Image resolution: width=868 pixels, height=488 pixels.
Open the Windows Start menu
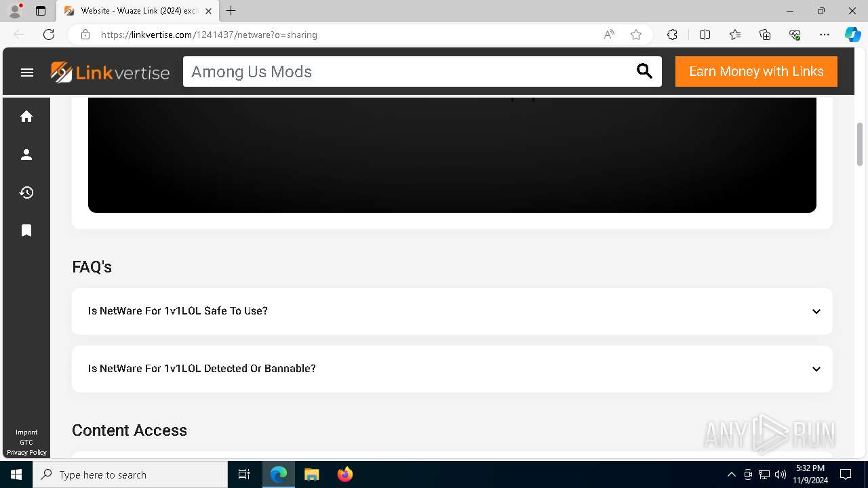pos(16,474)
